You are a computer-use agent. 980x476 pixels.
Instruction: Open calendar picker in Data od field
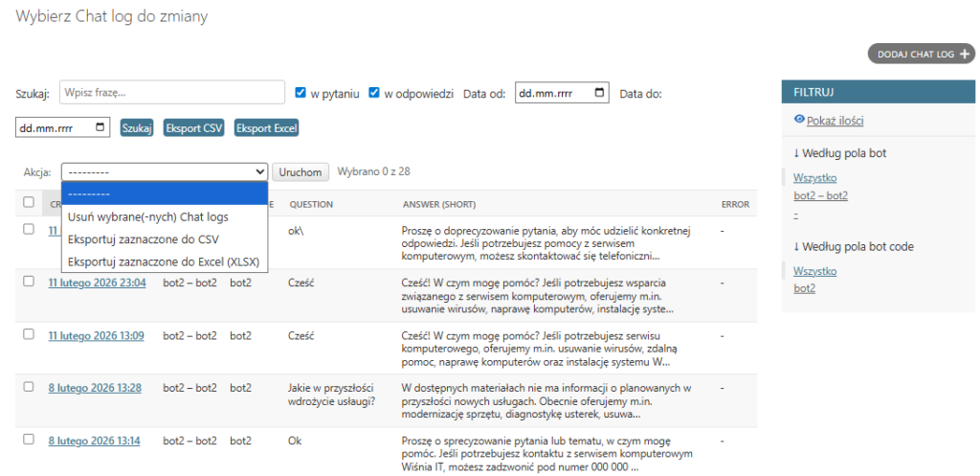click(599, 93)
